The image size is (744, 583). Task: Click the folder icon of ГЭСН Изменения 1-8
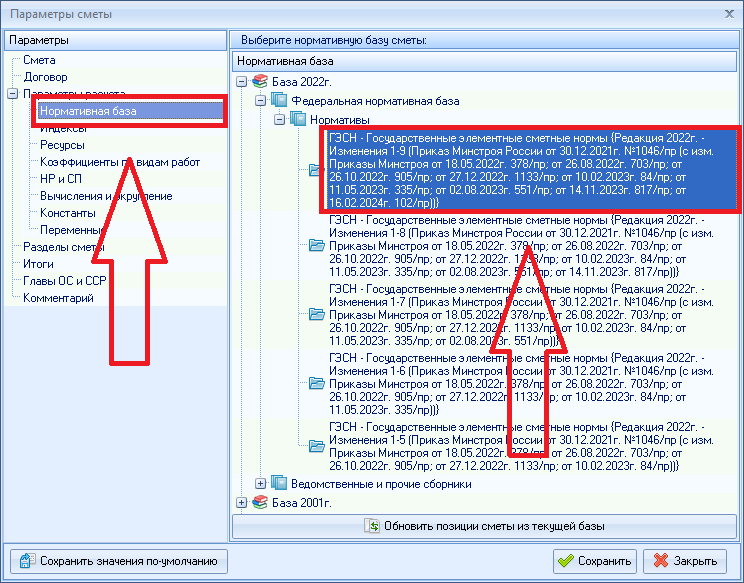coord(316,245)
